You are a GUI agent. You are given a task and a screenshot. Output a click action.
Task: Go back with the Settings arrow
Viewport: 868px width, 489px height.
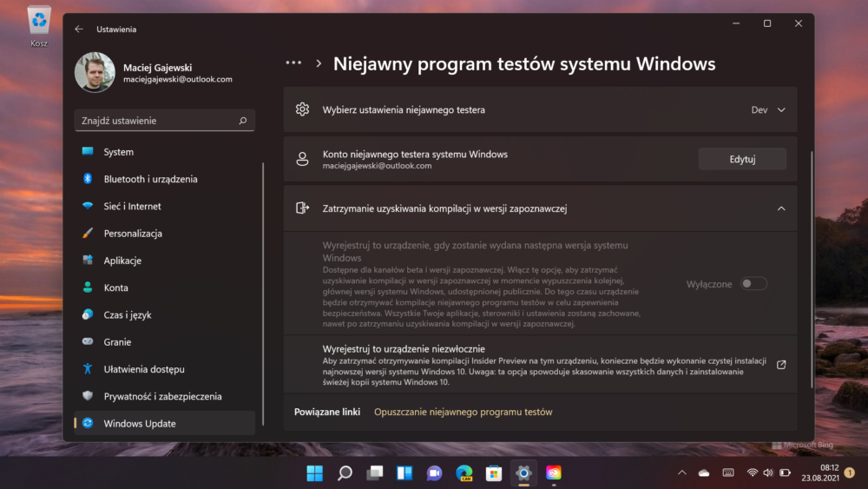coord(79,29)
